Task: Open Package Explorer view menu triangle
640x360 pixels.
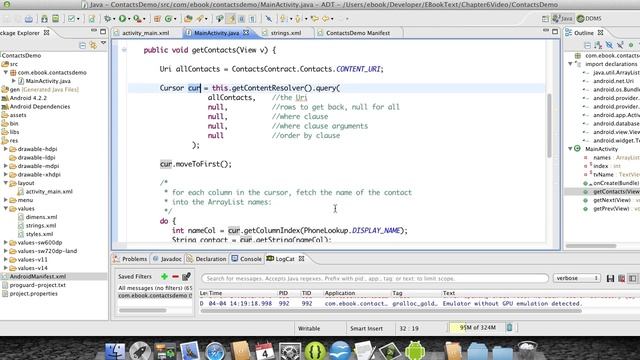Action: [104, 43]
